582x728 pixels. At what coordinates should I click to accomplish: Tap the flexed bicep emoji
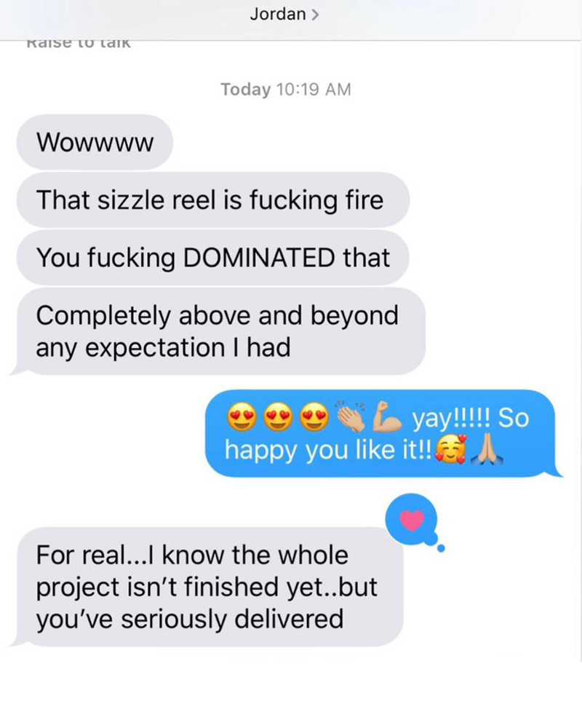pos(387,416)
